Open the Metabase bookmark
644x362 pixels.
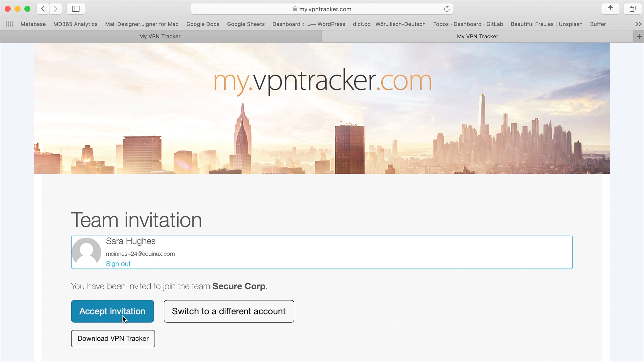click(x=33, y=24)
